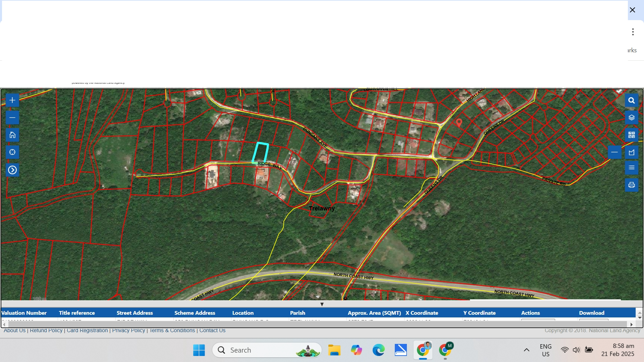Open the Card Registration link
The height and width of the screenshot is (362, 644).
coord(87,330)
